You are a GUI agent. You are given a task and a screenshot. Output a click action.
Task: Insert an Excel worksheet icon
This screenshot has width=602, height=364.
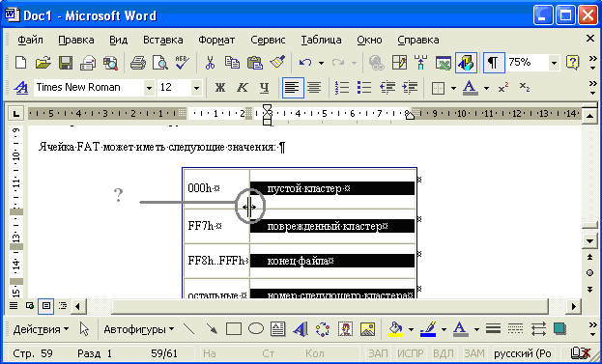444,63
